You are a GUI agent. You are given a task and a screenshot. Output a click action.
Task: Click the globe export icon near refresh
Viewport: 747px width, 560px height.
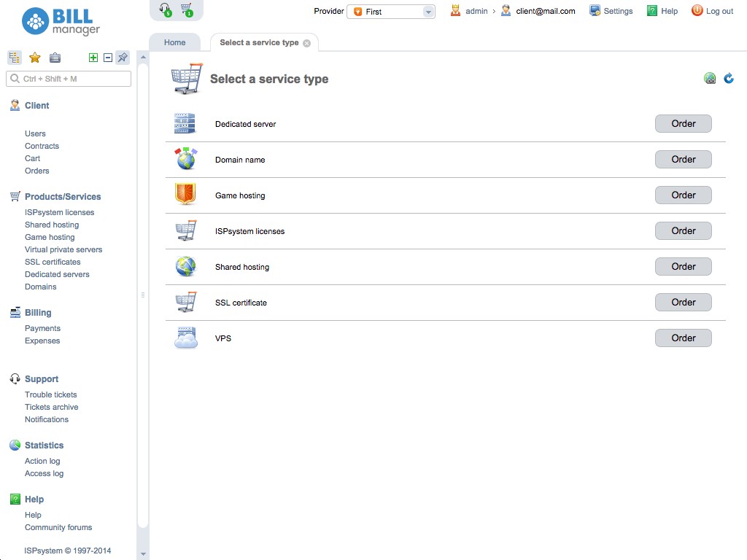pos(710,77)
